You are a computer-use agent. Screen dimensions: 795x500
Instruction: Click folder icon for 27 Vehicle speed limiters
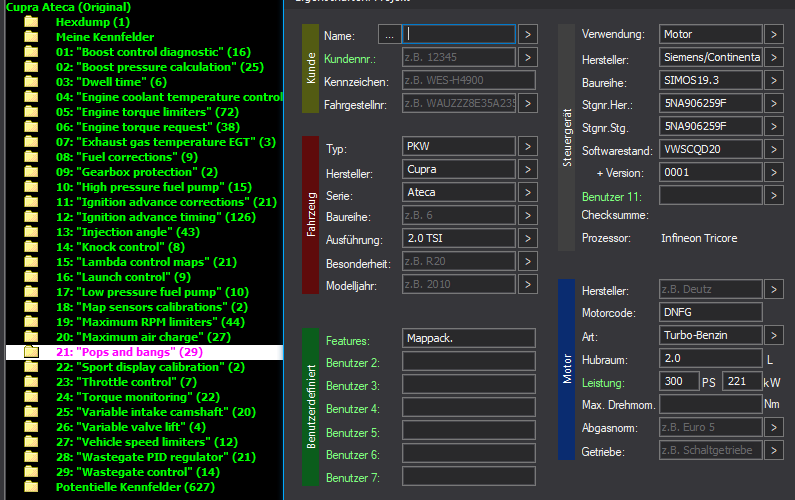pyautogui.click(x=31, y=442)
